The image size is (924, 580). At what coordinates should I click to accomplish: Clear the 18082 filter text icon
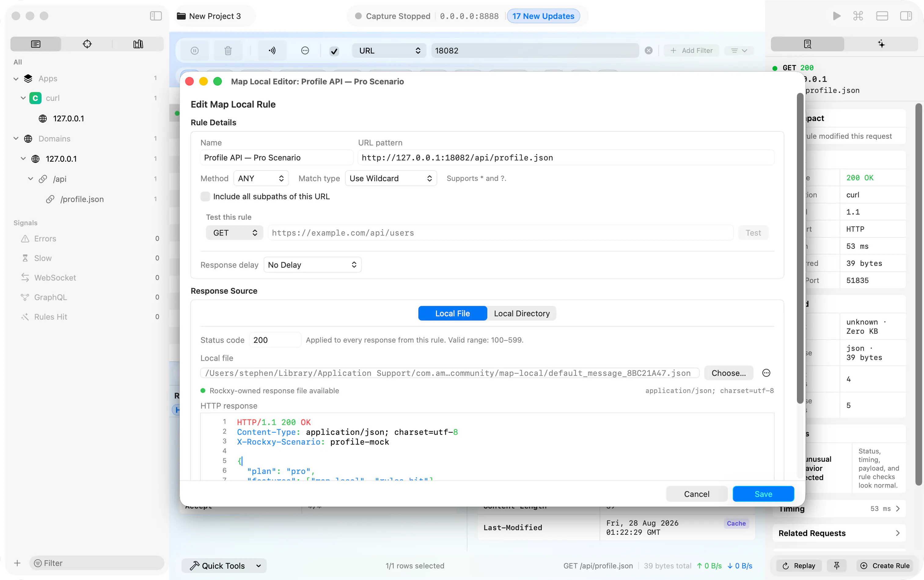pos(649,51)
